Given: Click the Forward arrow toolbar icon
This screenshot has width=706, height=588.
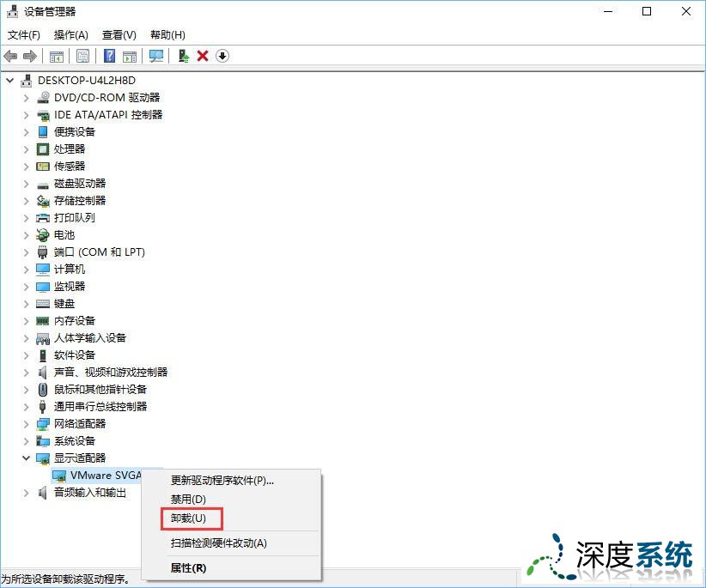Looking at the screenshot, I should tap(30, 57).
